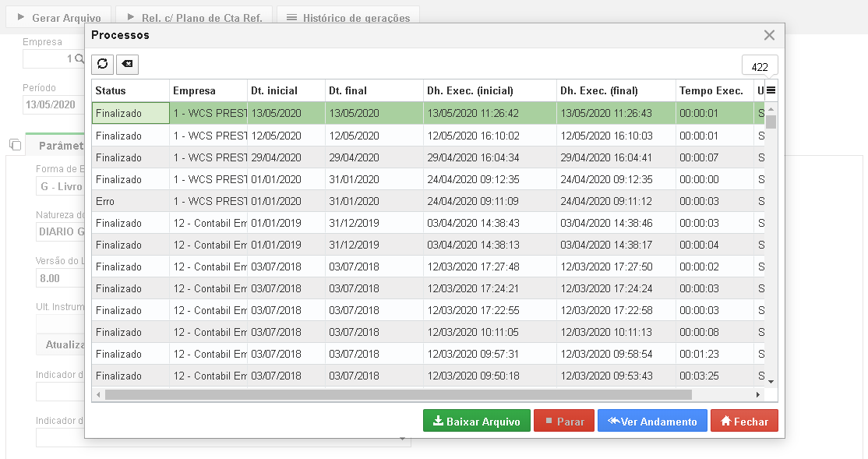
Task: Click the clear/backspace icon button
Action: click(x=127, y=64)
